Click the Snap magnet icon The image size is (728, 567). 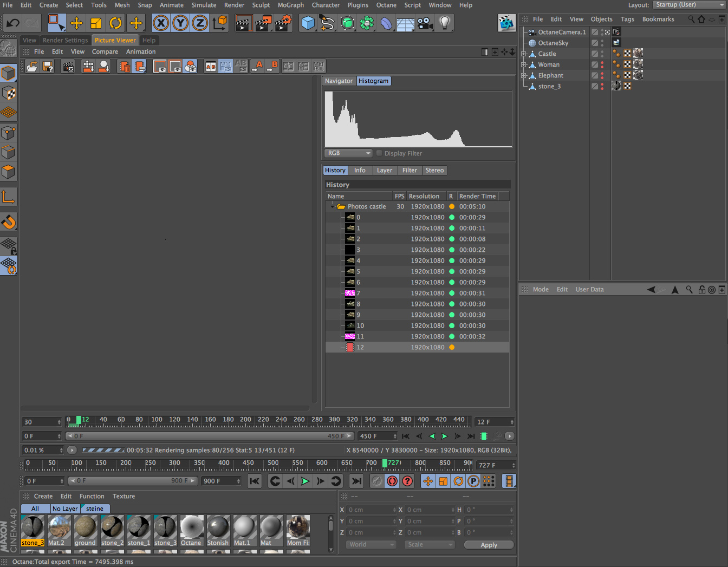pyautogui.click(x=9, y=222)
